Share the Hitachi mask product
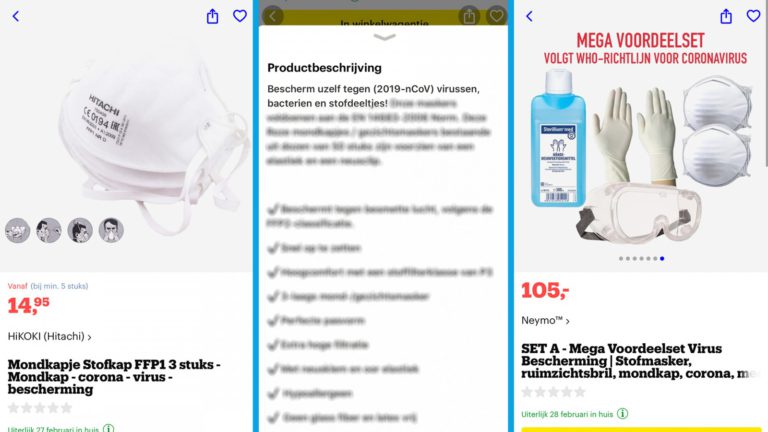Screen dimensions: 768x432 click(212, 16)
